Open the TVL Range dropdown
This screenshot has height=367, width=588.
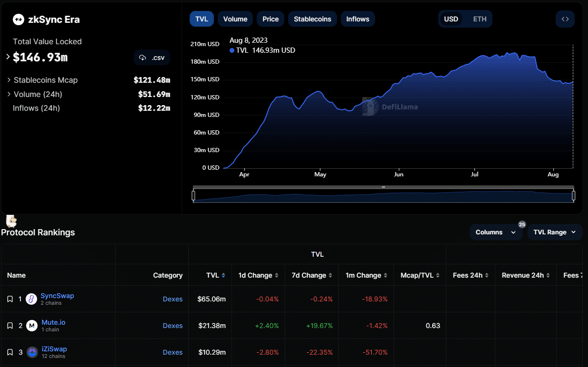(555, 232)
